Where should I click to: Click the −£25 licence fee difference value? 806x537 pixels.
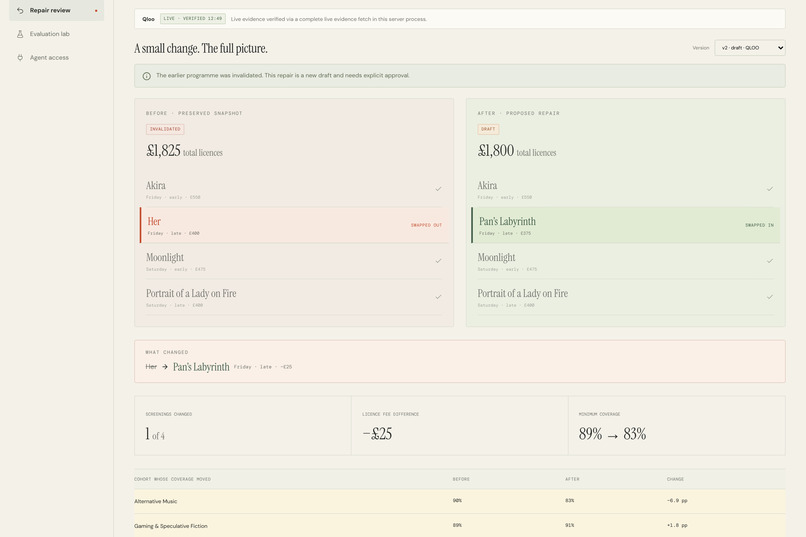[x=377, y=434]
